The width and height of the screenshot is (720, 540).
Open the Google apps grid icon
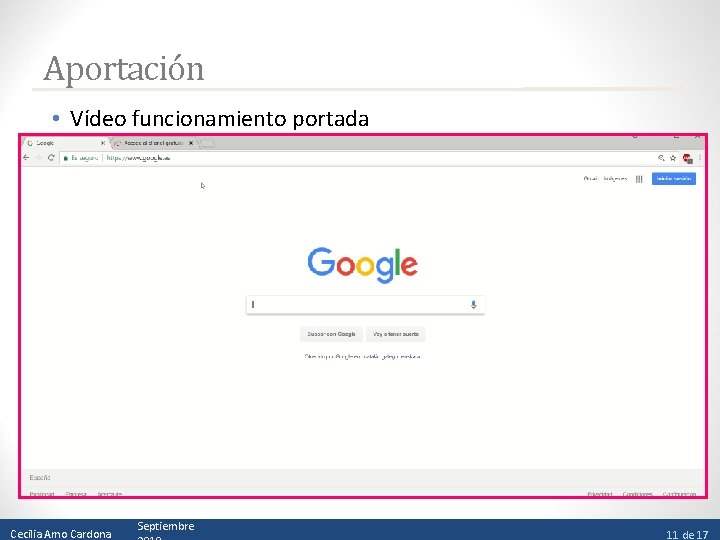tap(639, 179)
